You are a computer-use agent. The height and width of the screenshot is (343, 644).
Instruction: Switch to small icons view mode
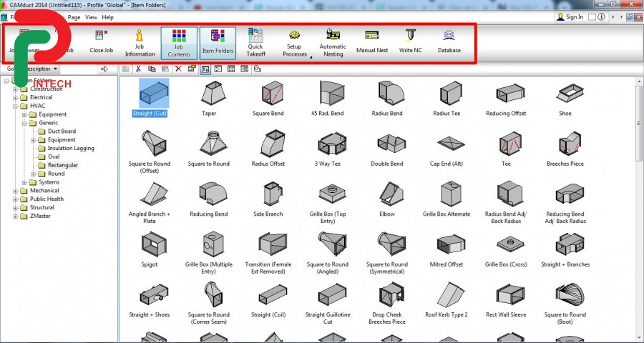tap(218, 69)
